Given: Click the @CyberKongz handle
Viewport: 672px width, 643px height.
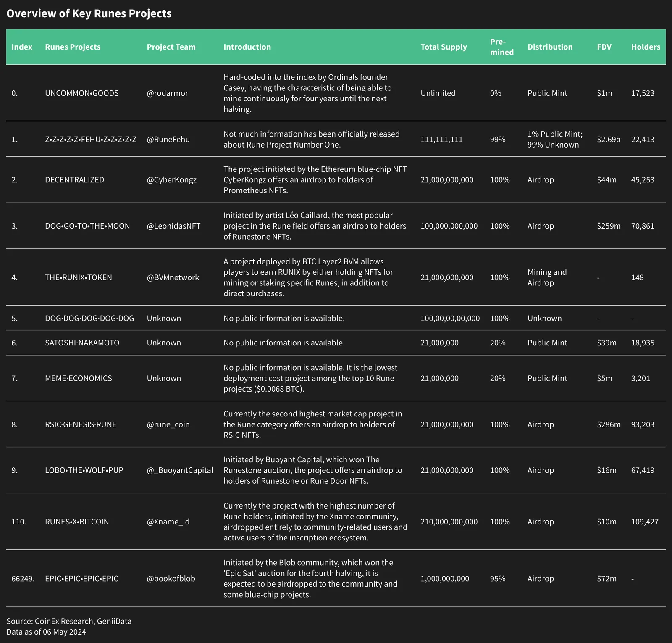Looking at the screenshot, I should click(171, 180).
